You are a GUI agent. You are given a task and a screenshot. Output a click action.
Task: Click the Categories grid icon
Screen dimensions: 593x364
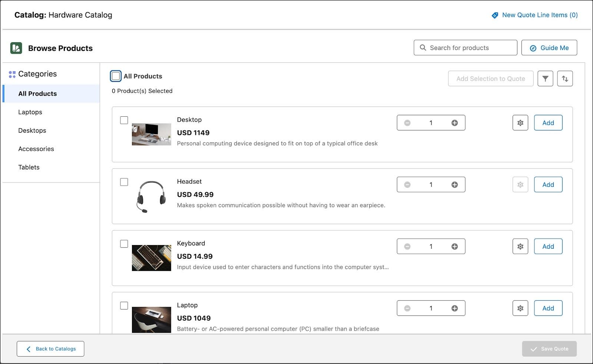[x=12, y=74]
